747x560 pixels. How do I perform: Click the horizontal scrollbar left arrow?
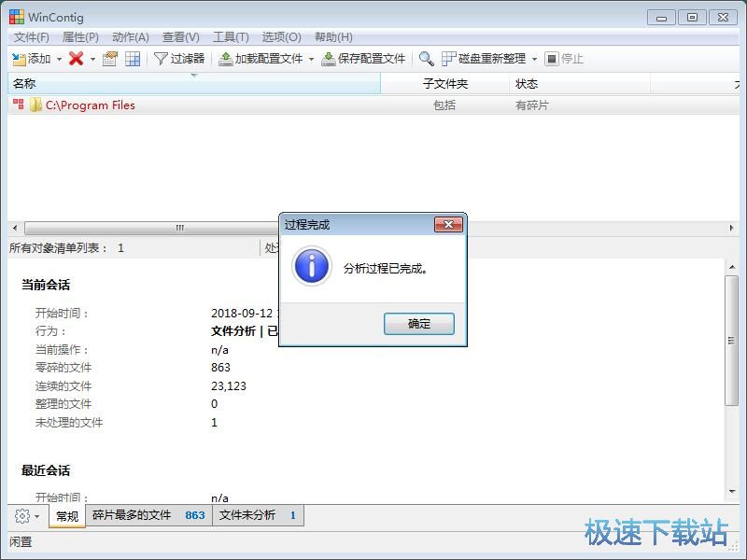coord(15,228)
